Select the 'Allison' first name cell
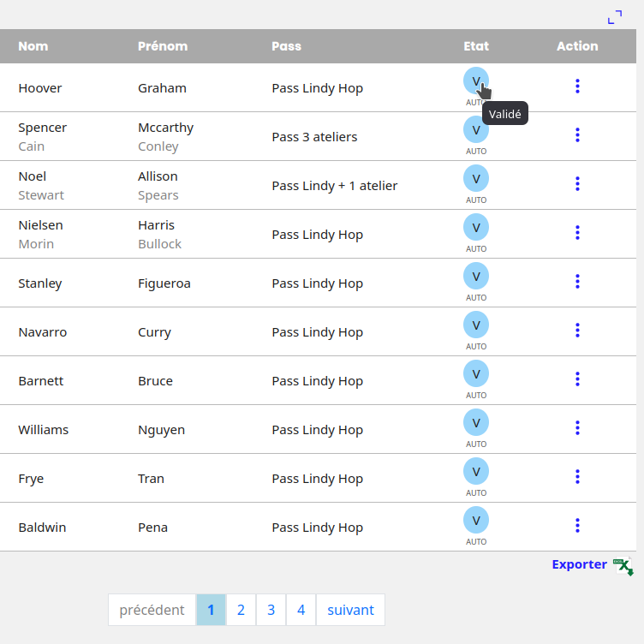 click(x=158, y=176)
